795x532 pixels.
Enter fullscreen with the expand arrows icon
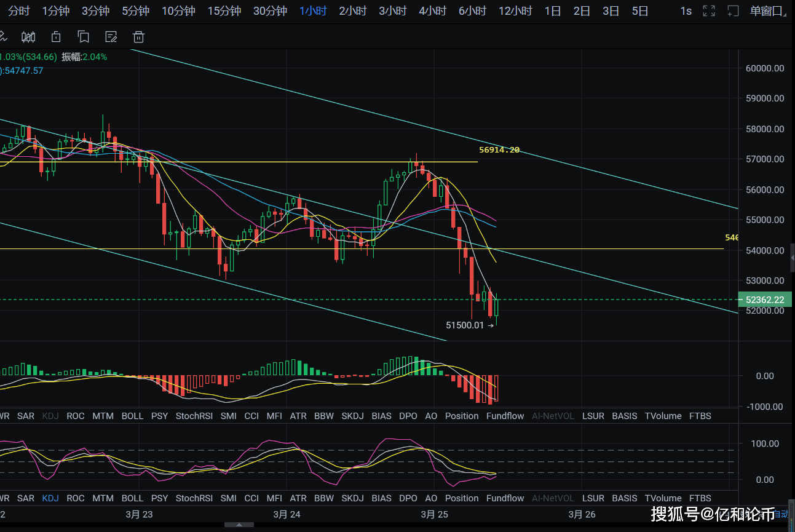709,11
